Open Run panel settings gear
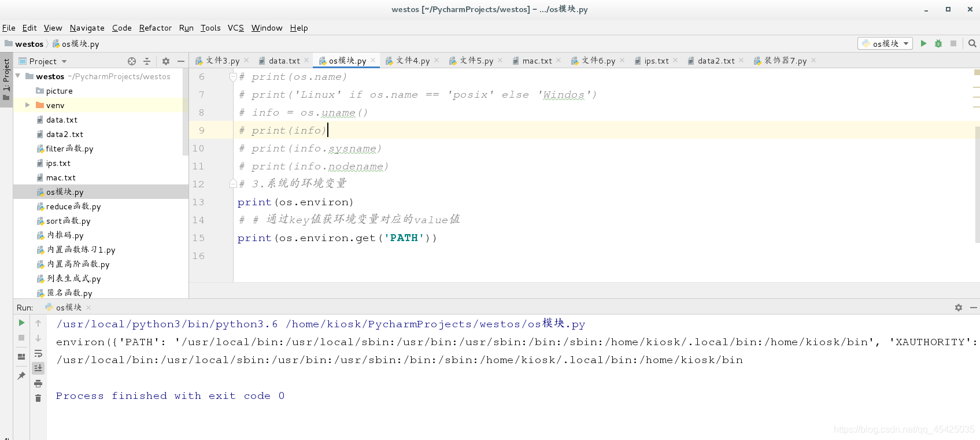This screenshot has width=980, height=440. click(959, 308)
